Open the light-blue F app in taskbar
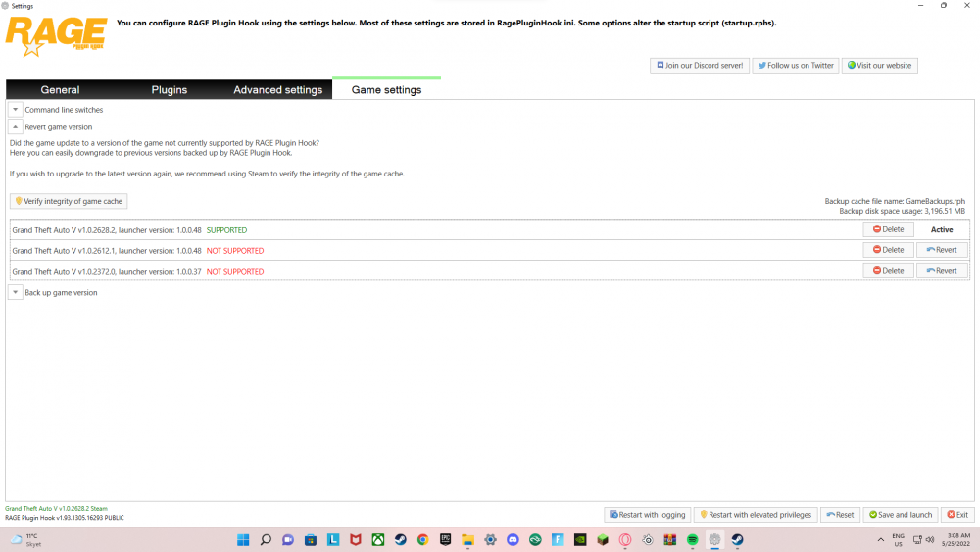The height and width of the screenshot is (552, 980). pyautogui.click(x=559, y=540)
